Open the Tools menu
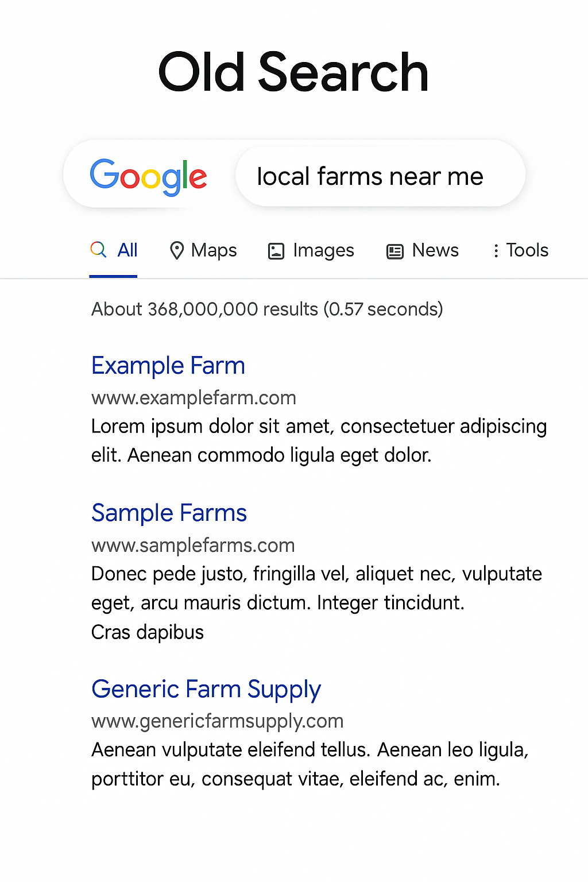 tap(521, 250)
